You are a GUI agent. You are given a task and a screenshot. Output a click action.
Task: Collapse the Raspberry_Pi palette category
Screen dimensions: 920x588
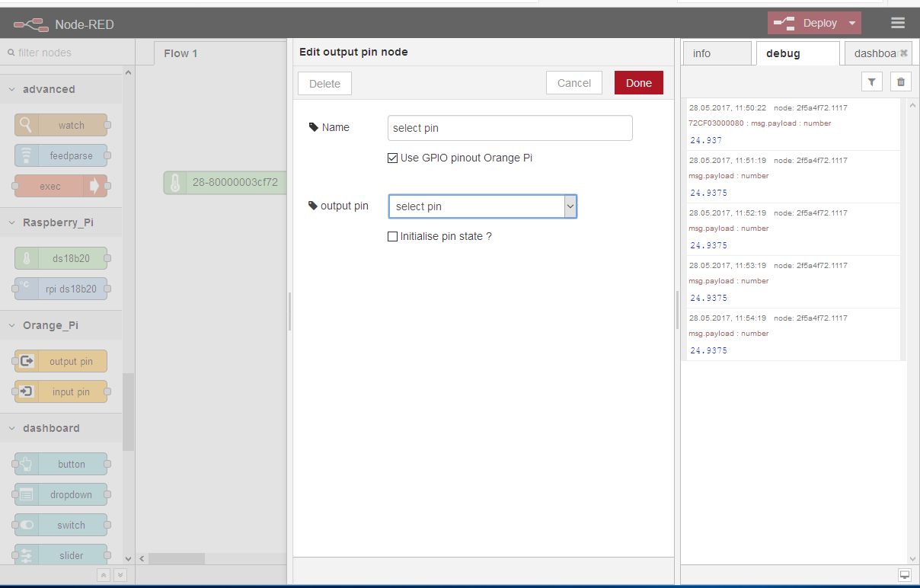61,222
